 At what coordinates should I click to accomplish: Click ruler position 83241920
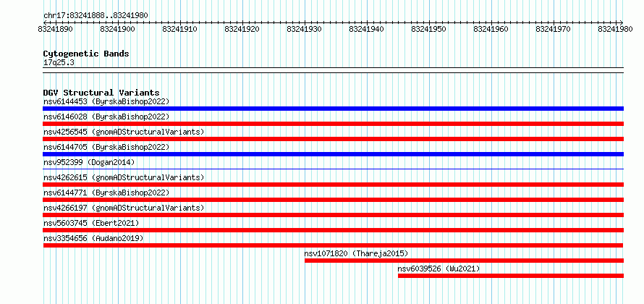(x=242, y=29)
